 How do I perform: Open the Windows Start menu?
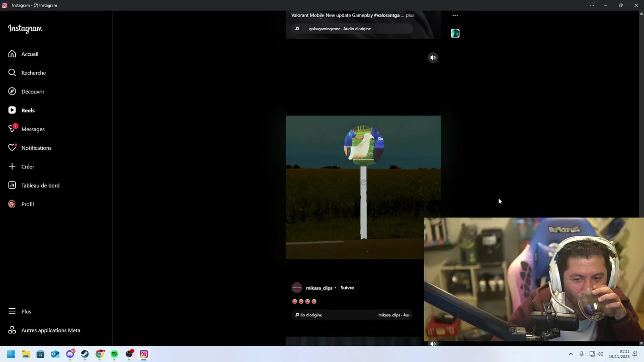click(x=11, y=354)
